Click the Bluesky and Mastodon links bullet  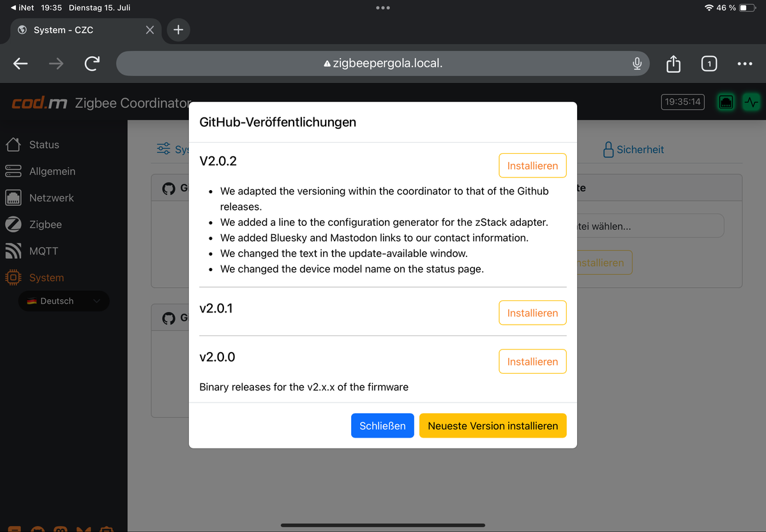(x=374, y=238)
